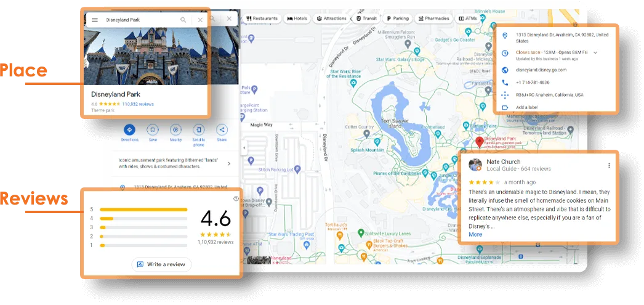
Task: Filter map by Pharmacies chip
Action: 433,18
